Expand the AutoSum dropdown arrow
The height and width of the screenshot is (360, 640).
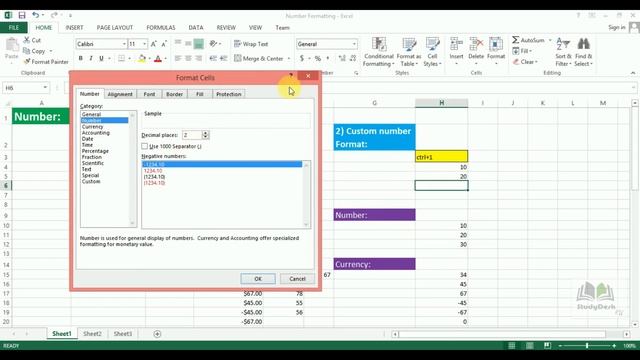(x=550, y=40)
